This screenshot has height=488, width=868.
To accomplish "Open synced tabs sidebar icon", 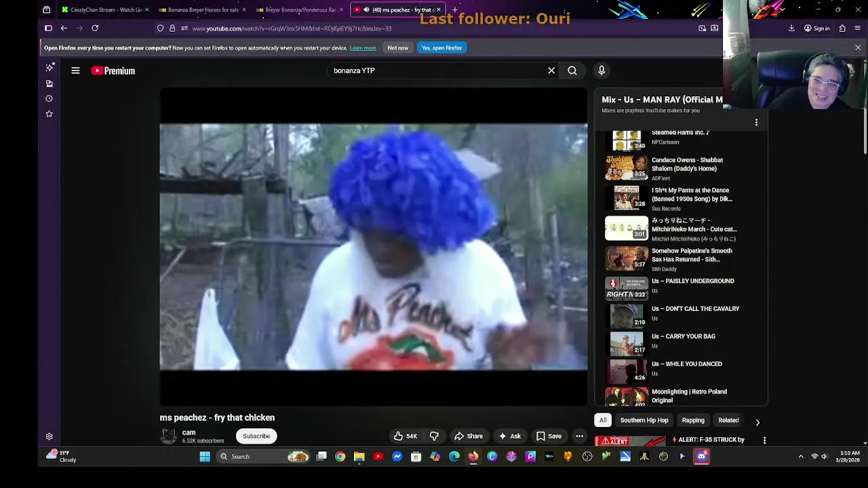I will click(x=49, y=83).
